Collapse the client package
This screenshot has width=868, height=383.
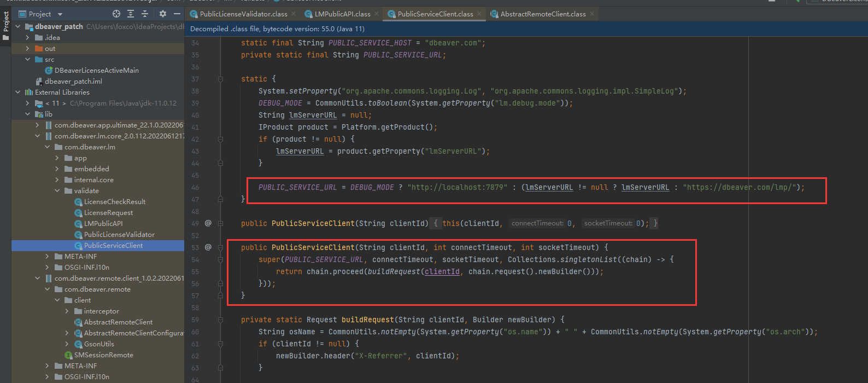pyautogui.click(x=57, y=300)
